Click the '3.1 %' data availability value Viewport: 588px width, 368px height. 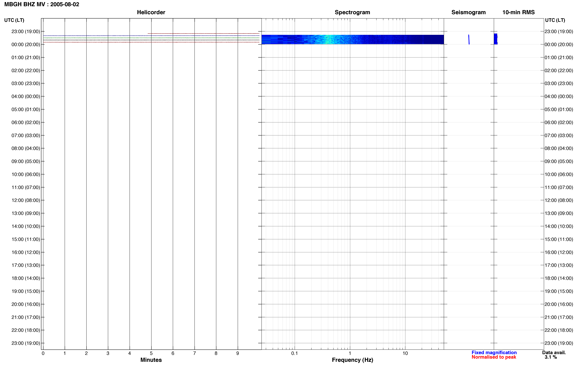(x=551, y=357)
